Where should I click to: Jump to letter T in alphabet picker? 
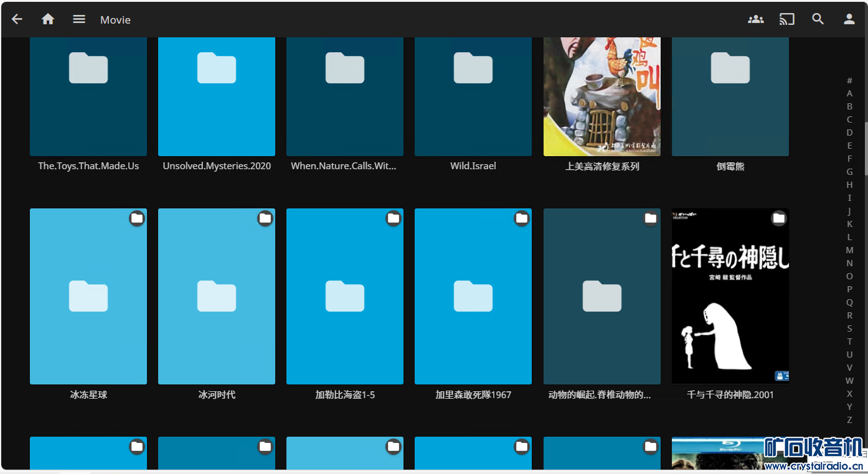[849, 342]
